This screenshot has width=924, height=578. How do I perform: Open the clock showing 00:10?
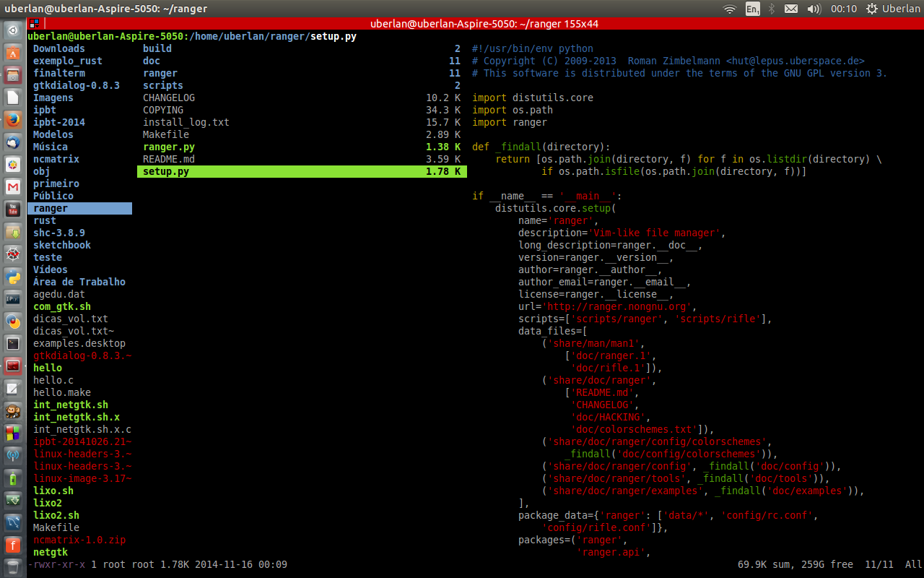843,9
